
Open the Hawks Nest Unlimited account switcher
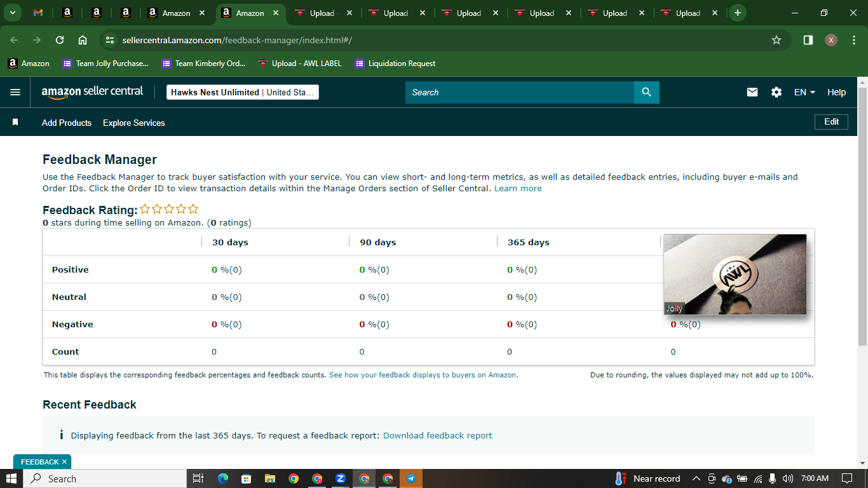click(243, 92)
